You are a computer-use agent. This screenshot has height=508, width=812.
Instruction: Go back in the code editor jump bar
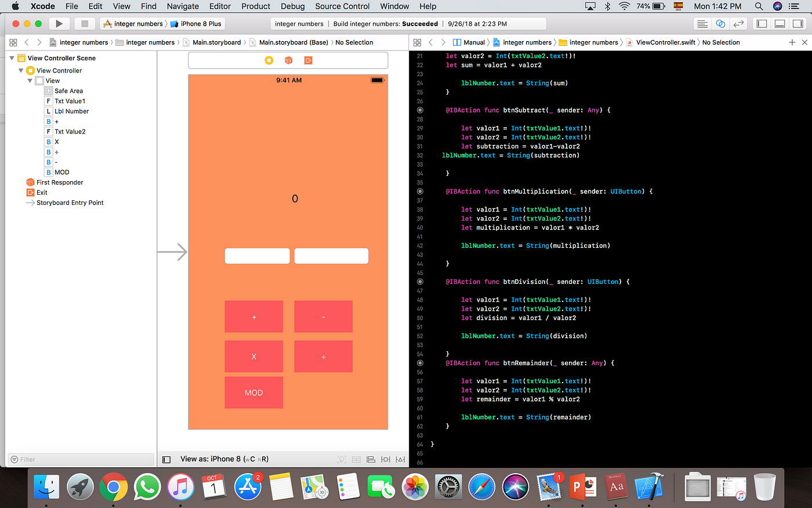[x=430, y=42]
